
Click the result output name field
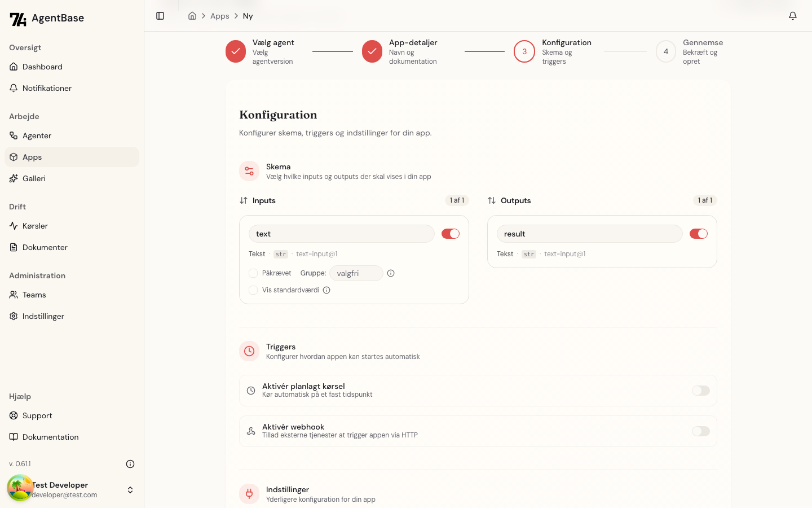(589, 234)
